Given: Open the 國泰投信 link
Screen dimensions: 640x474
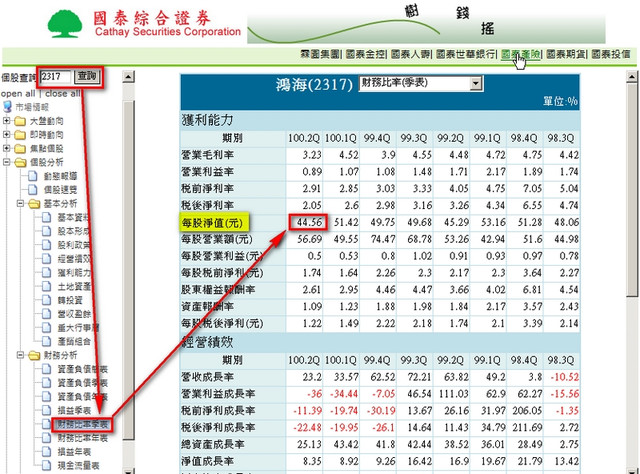Looking at the screenshot, I should click(611, 54).
